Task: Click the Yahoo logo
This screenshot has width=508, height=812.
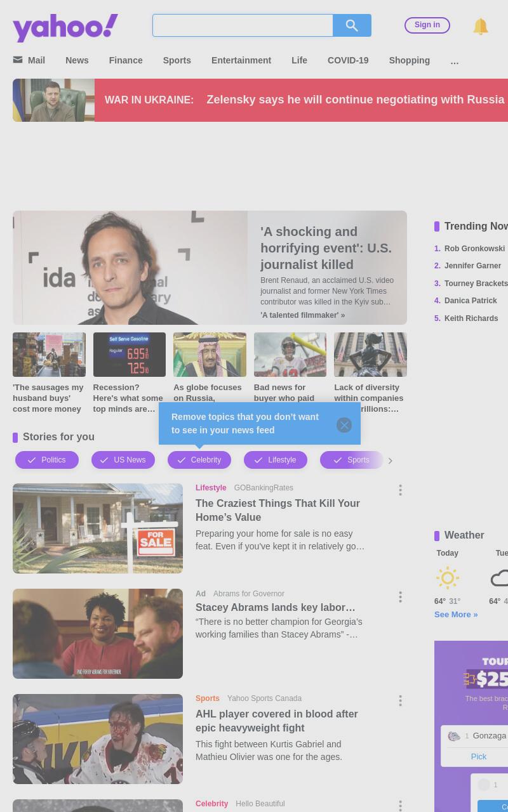Action: (65, 27)
